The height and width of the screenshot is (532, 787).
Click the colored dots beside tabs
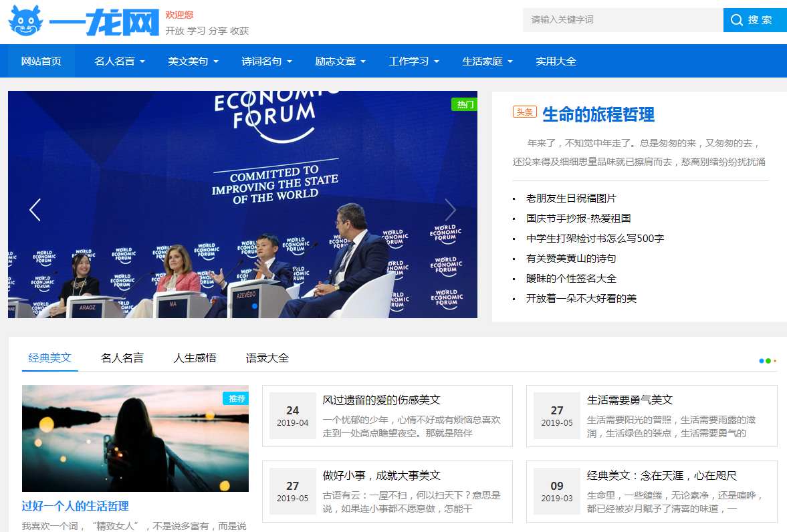(768, 361)
